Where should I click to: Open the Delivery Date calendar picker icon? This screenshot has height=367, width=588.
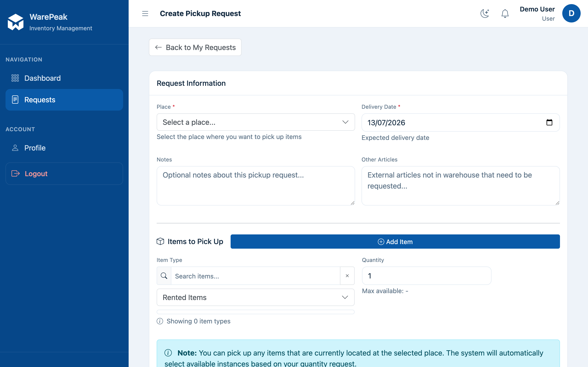pyautogui.click(x=549, y=122)
